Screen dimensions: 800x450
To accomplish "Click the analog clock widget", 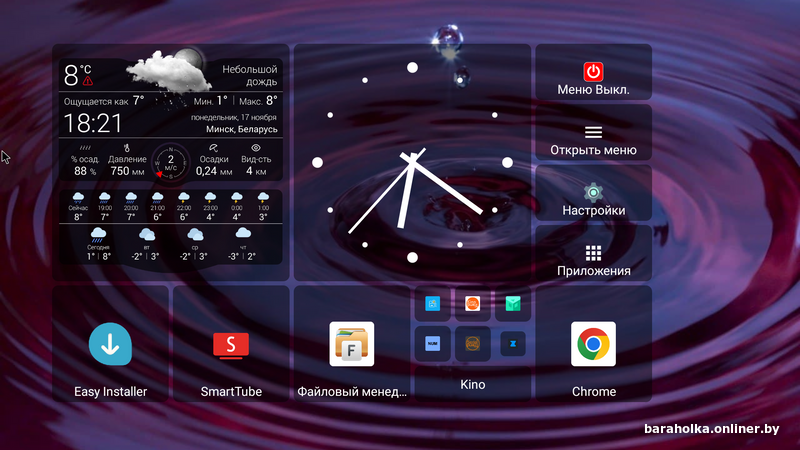I will (412, 162).
